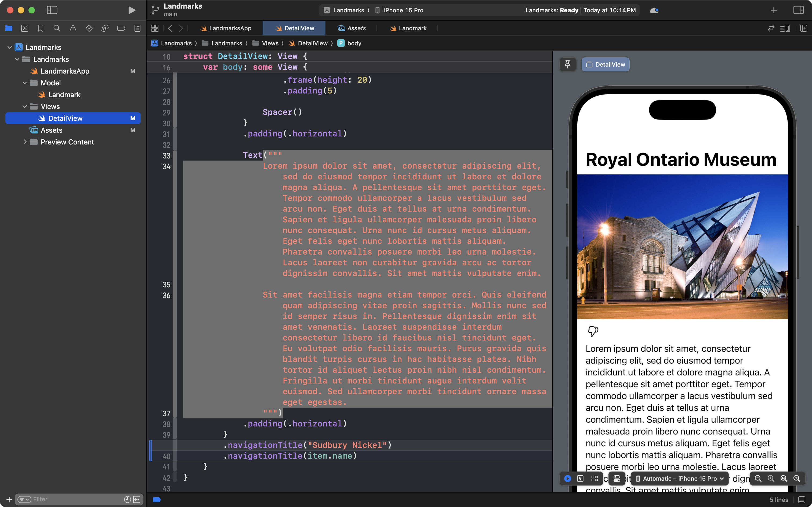This screenshot has width=812, height=507.
Task: Select the Bookmark navigator
Action: (x=41, y=28)
